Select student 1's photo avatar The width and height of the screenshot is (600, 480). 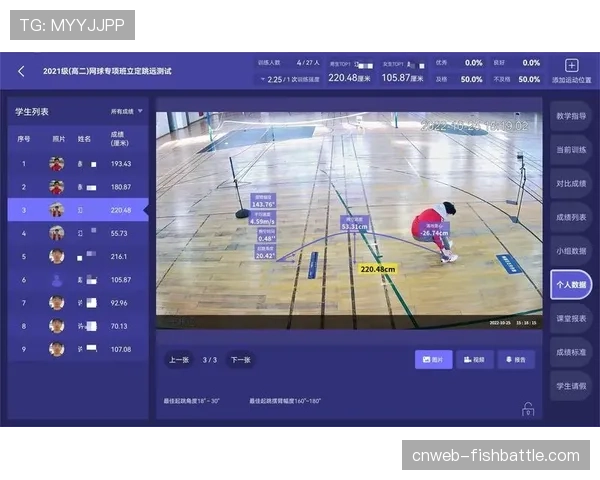coord(57,163)
